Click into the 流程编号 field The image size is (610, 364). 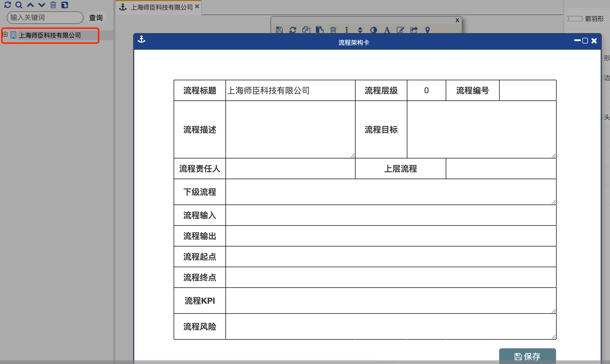[x=527, y=91]
